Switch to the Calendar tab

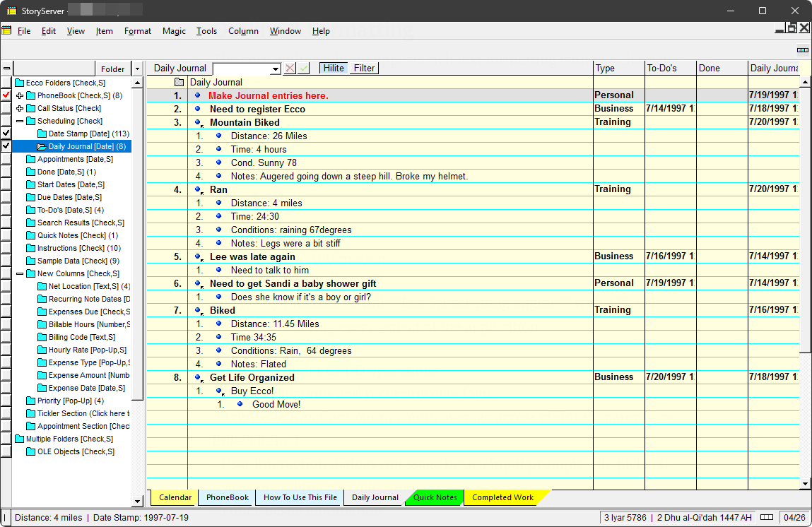[175, 497]
